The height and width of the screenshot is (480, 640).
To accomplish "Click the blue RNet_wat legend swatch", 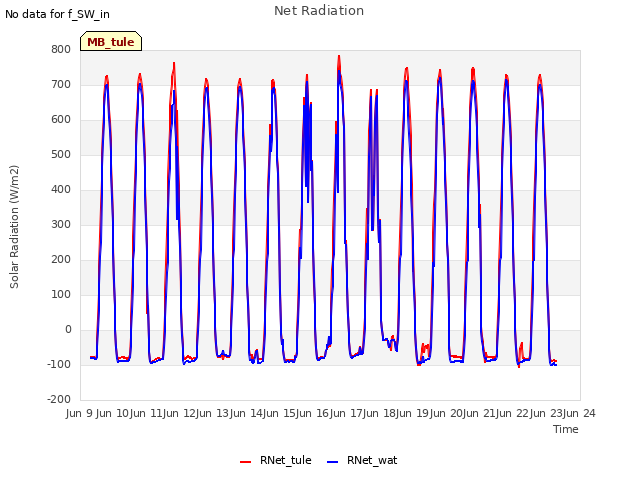I will coord(333,462).
